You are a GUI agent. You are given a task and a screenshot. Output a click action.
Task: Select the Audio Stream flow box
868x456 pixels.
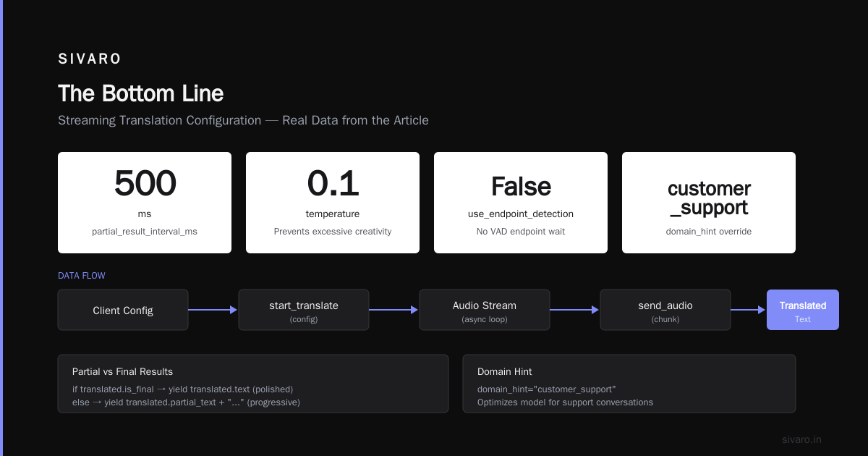click(485, 310)
